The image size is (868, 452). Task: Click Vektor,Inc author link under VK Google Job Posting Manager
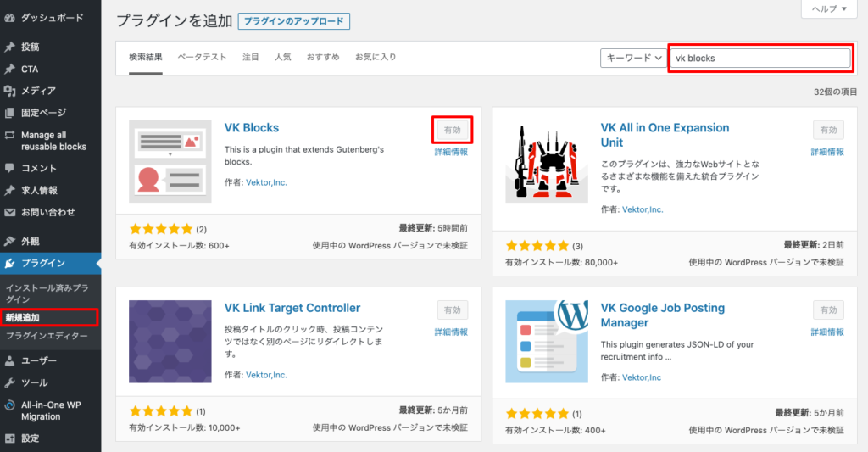coord(642,377)
